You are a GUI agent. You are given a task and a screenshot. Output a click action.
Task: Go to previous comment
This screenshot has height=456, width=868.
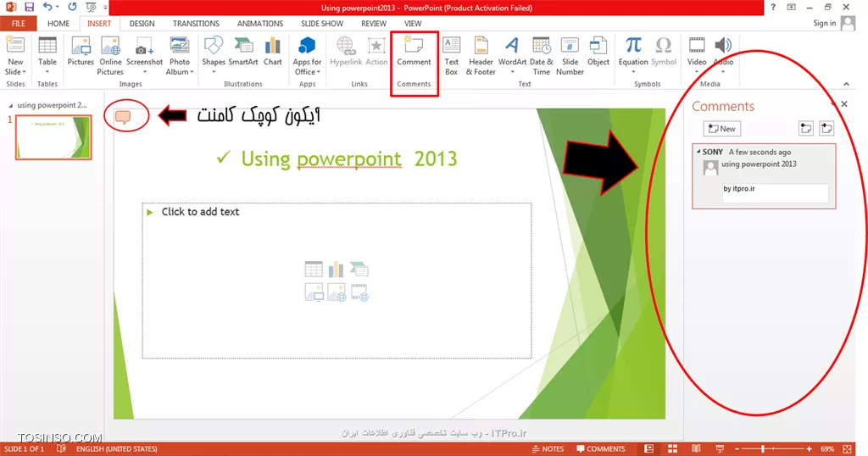click(x=805, y=128)
